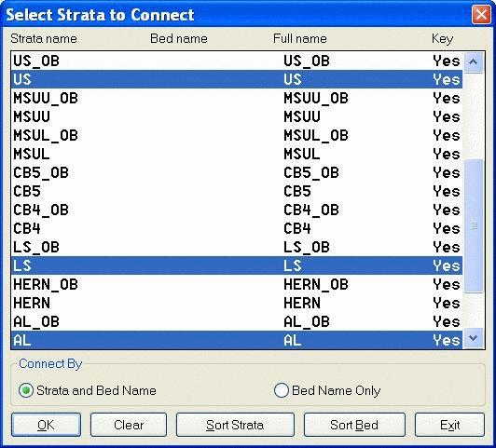Select Strata and Bed Name option
496x448 pixels.
(88, 390)
